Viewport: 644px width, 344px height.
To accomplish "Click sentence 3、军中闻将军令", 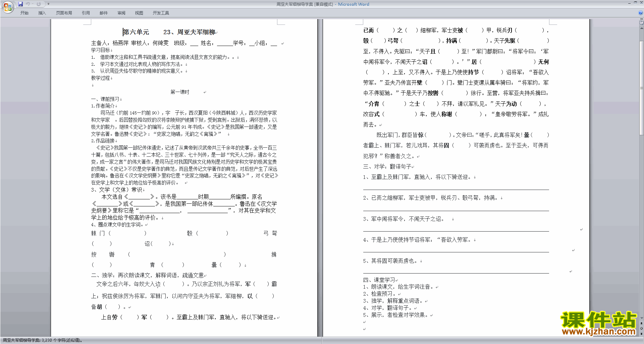I will 404,219.
